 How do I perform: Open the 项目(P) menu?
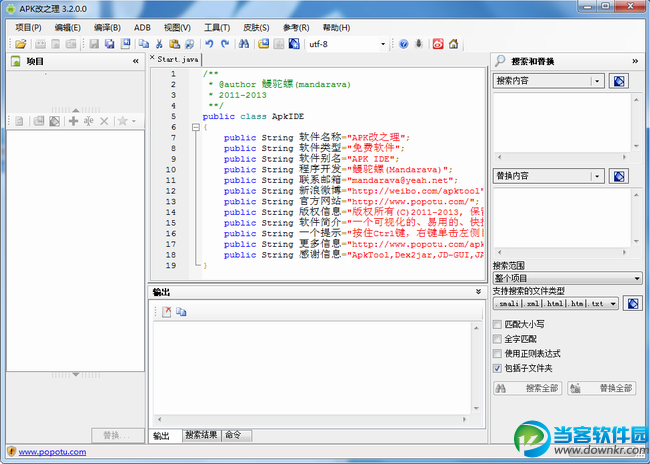[x=28, y=27]
